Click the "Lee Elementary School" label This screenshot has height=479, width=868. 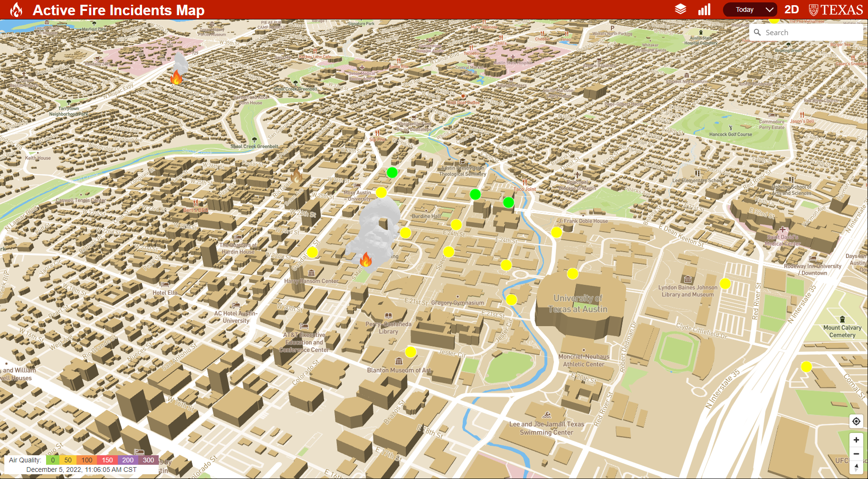point(697,180)
